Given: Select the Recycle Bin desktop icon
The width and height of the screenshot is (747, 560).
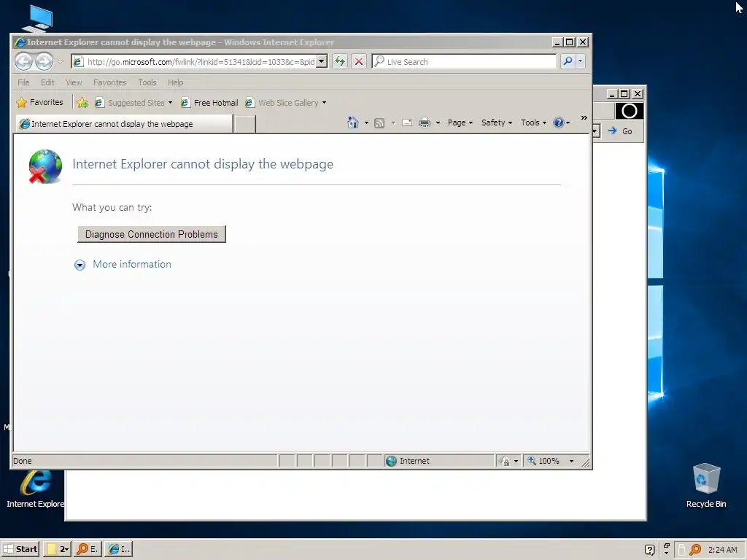Looking at the screenshot, I should click(x=706, y=486).
